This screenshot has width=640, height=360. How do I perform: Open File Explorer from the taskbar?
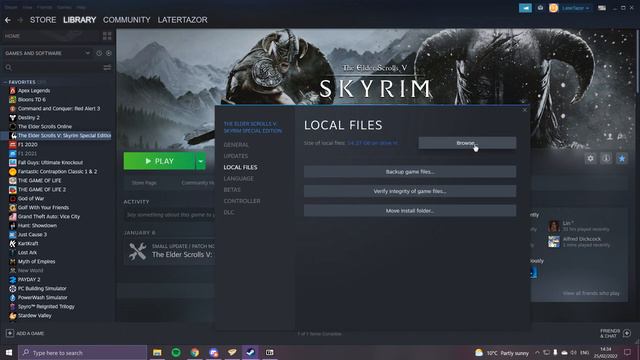tap(157, 352)
